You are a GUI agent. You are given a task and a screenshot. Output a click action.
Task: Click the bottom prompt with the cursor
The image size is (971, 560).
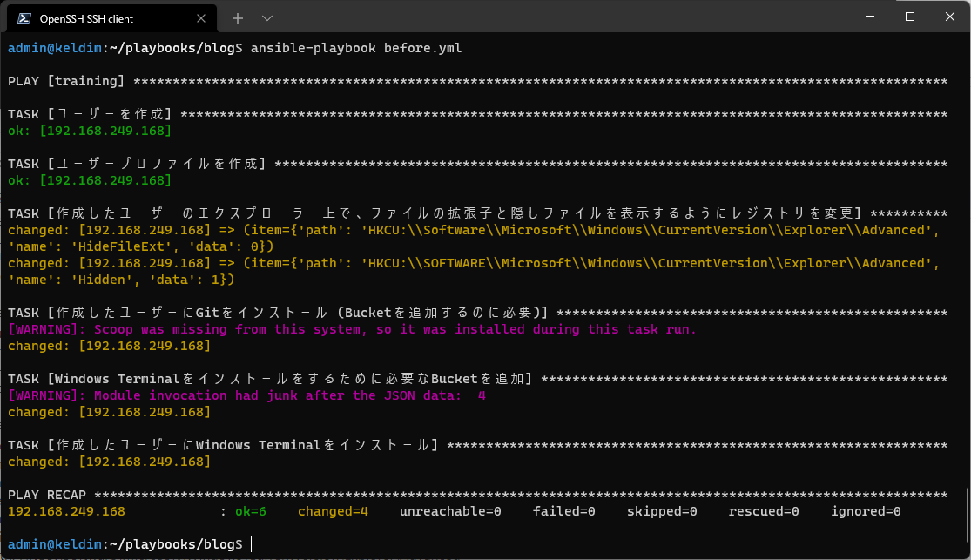click(x=130, y=544)
